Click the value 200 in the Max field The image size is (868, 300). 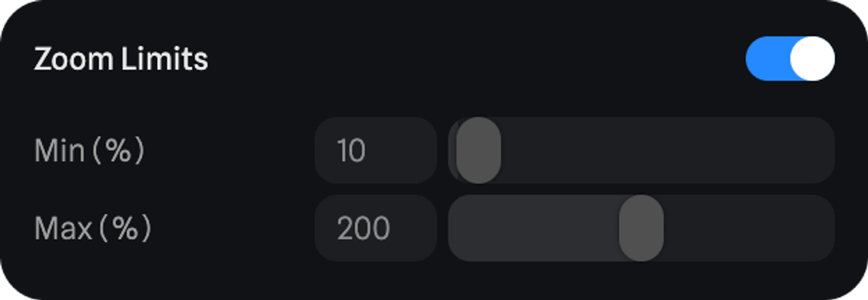[x=363, y=228]
